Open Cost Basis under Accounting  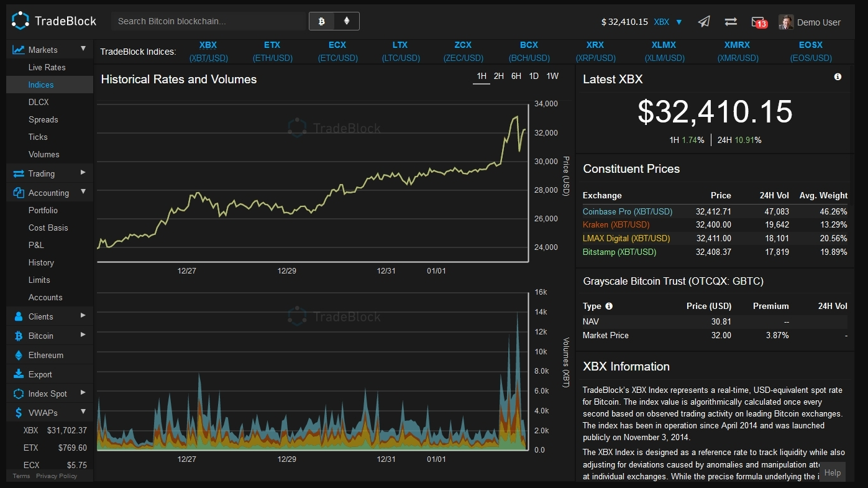coord(48,228)
